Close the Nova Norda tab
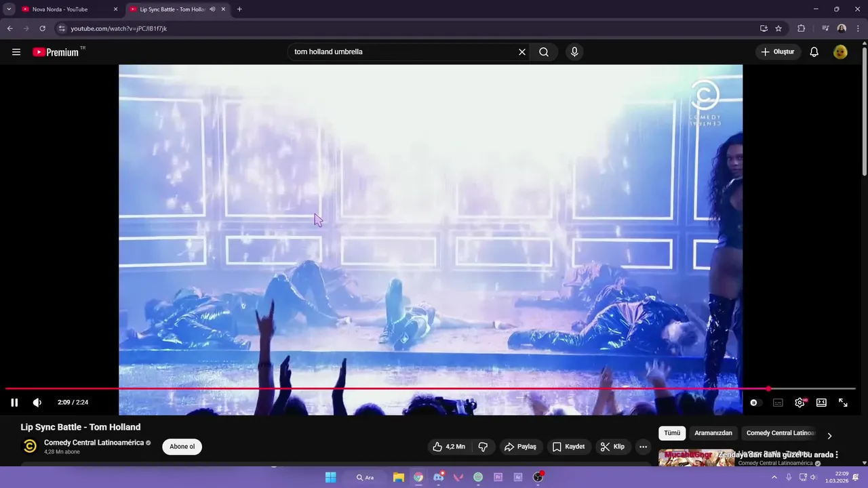Image resolution: width=868 pixels, height=488 pixels. pyautogui.click(x=115, y=9)
